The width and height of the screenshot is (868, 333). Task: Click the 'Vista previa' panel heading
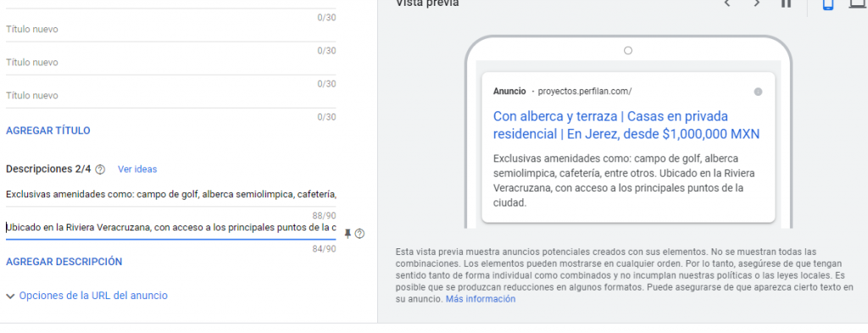point(427,3)
